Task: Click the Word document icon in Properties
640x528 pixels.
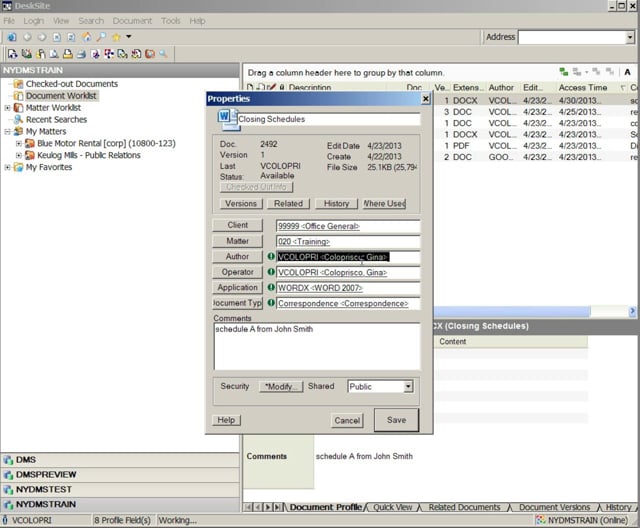Action: [225, 118]
